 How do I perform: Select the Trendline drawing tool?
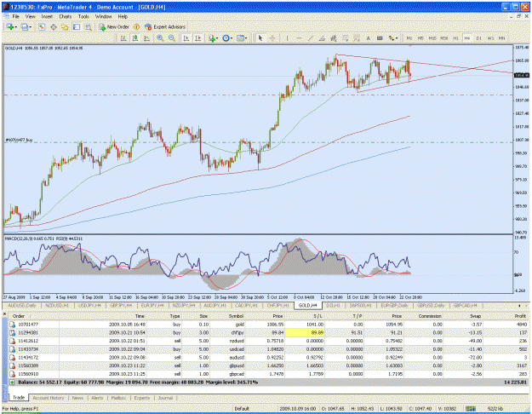pyautogui.click(x=310, y=38)
